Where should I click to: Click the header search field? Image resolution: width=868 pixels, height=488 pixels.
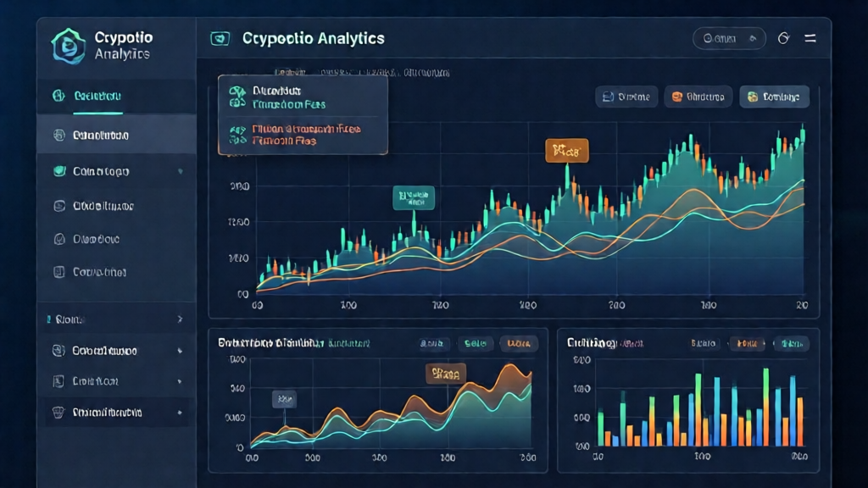pyautogui.click(x=729, y=38)
